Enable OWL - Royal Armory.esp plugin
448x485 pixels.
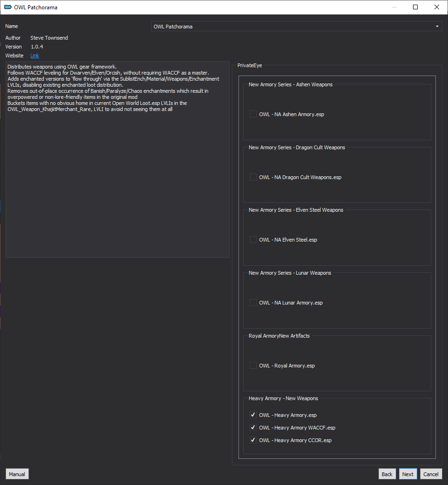pos(253,365)
